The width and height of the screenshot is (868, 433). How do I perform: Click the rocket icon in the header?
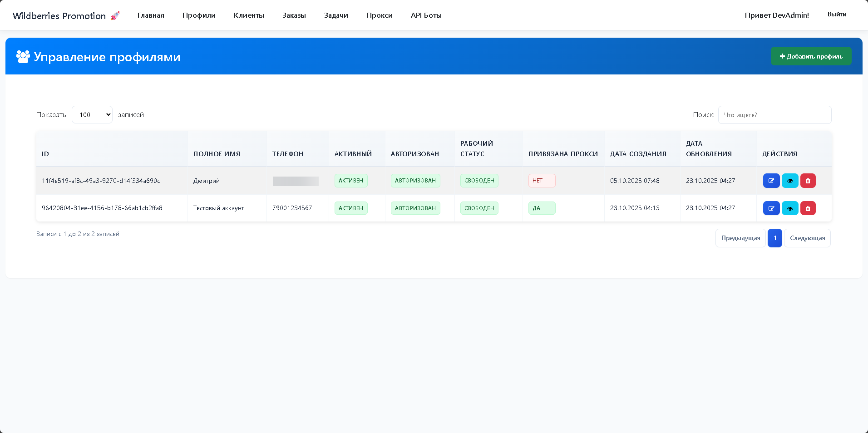[115, 16]
